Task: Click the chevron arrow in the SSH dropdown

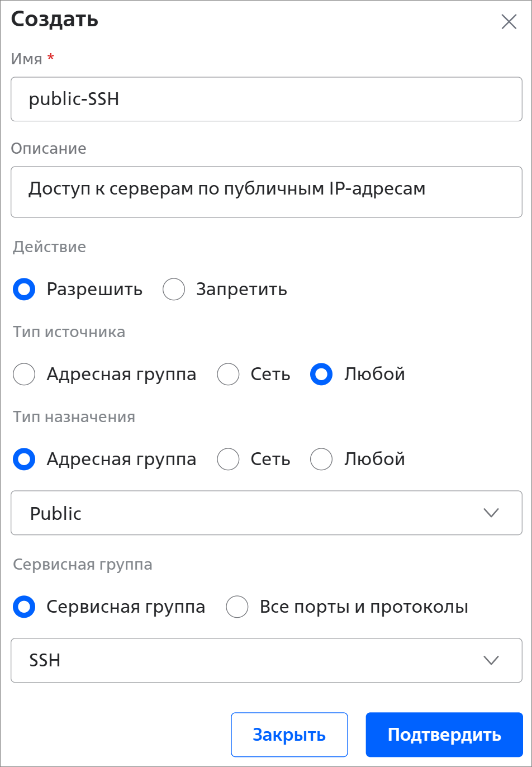Action: pos(491,660)
